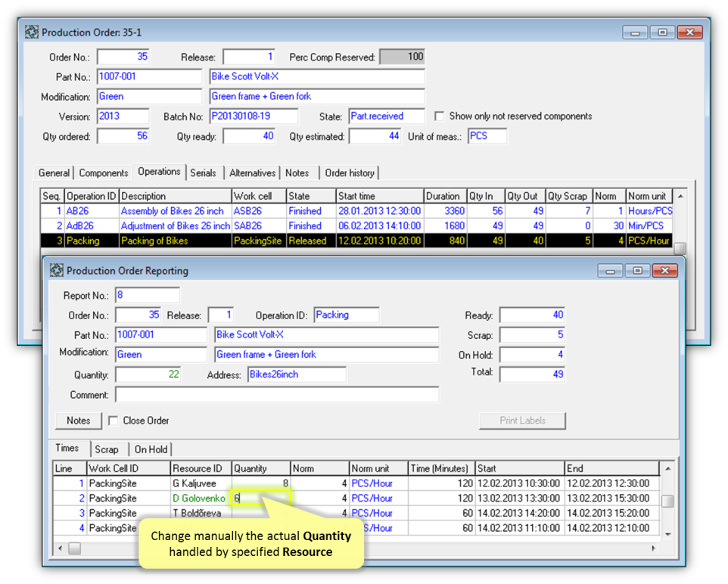Close the Production Order Reporting window
Viewport: 728px width, 584px height.
665,271
